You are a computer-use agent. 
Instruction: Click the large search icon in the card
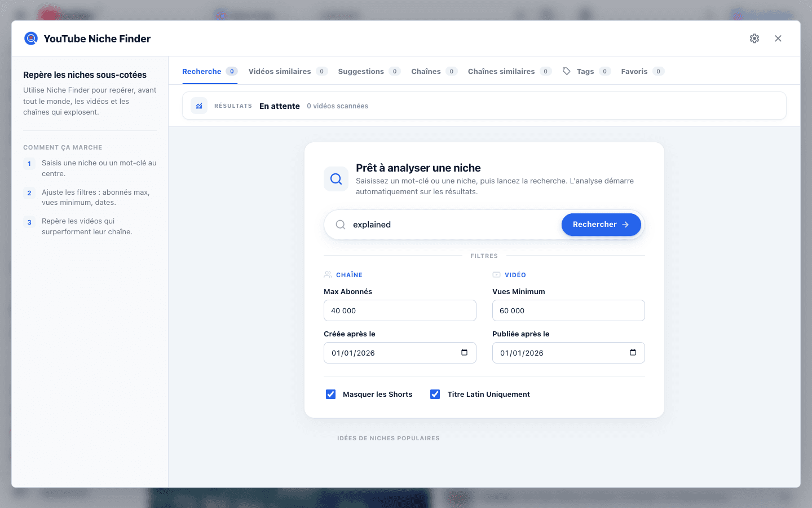coord(336,179)
